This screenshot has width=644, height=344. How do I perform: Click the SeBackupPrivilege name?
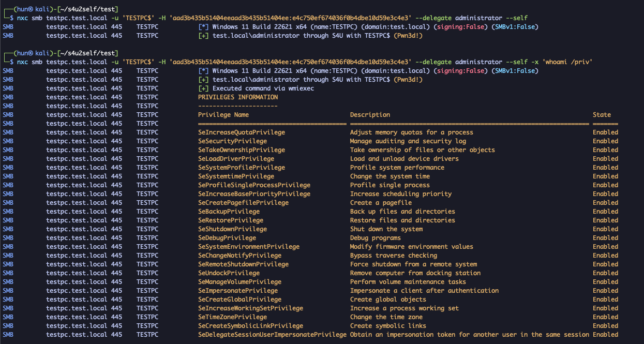[x=229, y=212]
